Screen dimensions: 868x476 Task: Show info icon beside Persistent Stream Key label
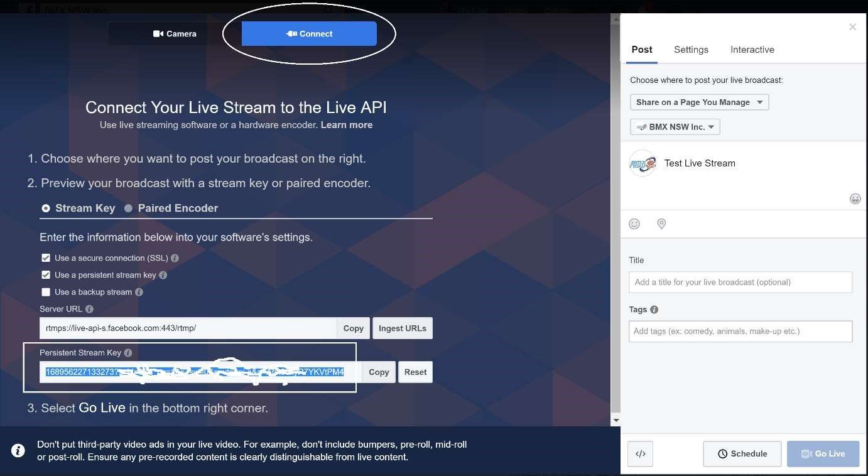pyautogui.click(x=128, y=353)
